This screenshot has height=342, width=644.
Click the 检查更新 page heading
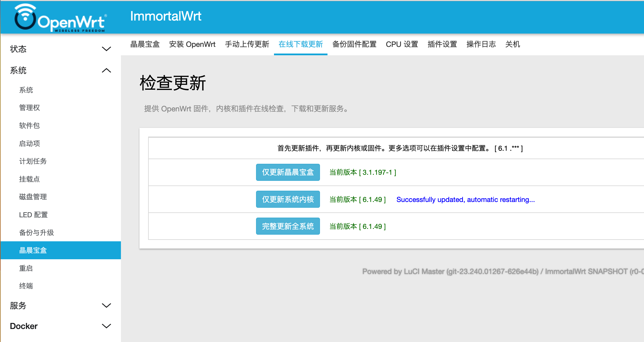click(173, 83)
